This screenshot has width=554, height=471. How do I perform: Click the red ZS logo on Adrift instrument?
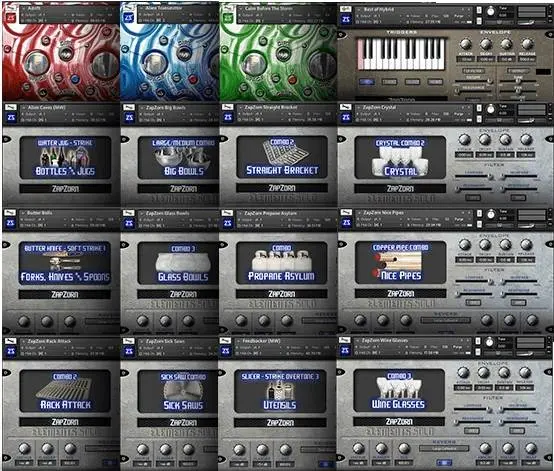point(11,18)
